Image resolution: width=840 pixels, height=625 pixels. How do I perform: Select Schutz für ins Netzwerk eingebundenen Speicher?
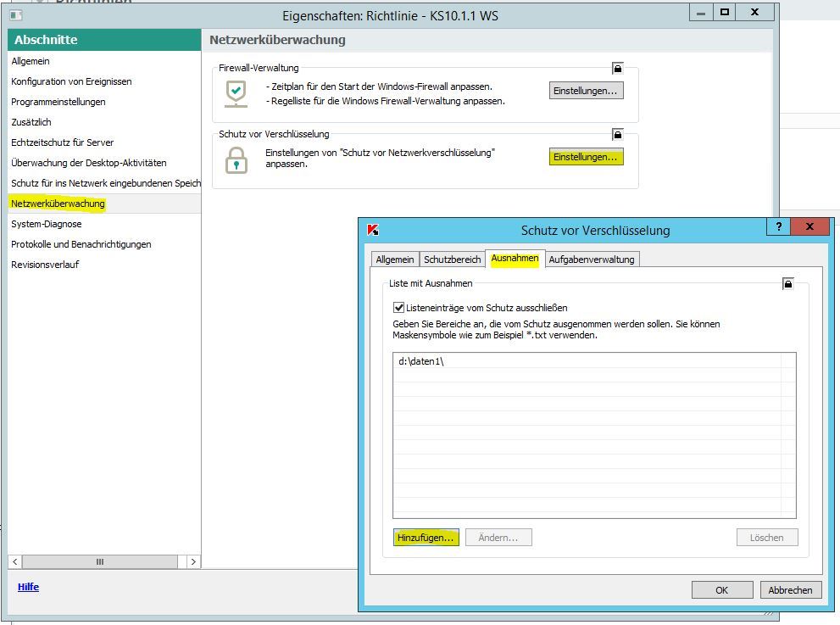[x=104, y=183]
